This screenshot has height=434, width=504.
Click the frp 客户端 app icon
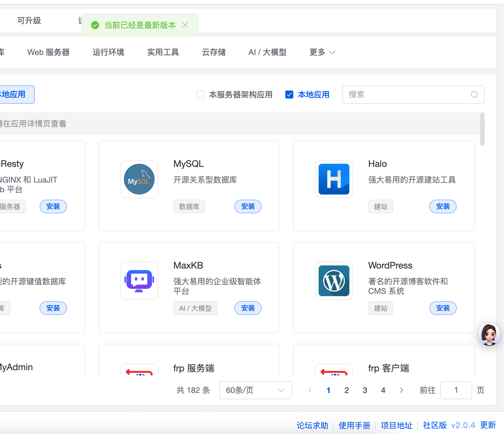tap(334, 370)
